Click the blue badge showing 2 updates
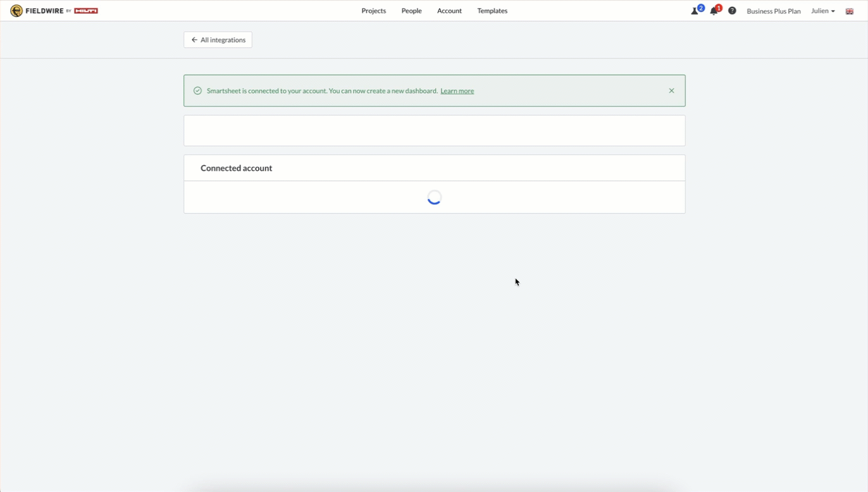The image size is (868, 492). tap(700, 8)
